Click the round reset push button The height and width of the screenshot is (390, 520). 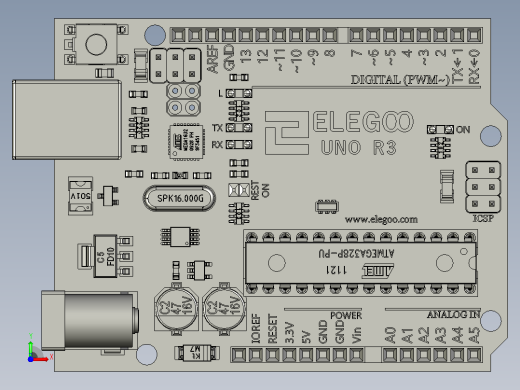click(96, 44)
